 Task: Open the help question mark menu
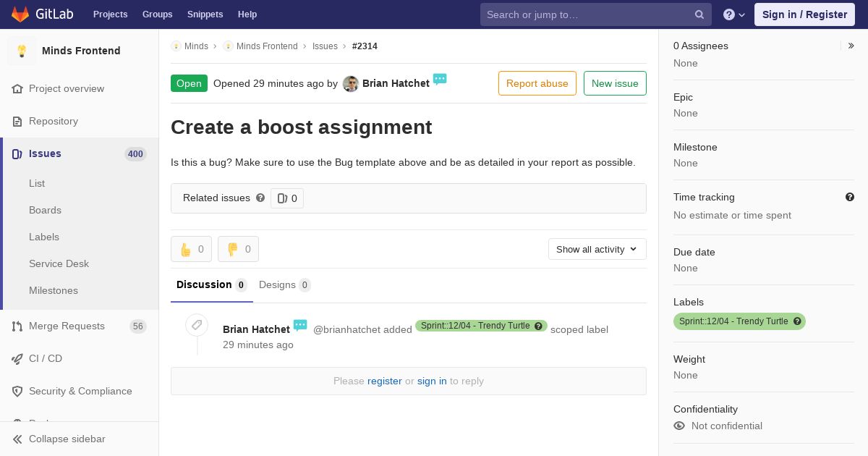click(734, 14)
